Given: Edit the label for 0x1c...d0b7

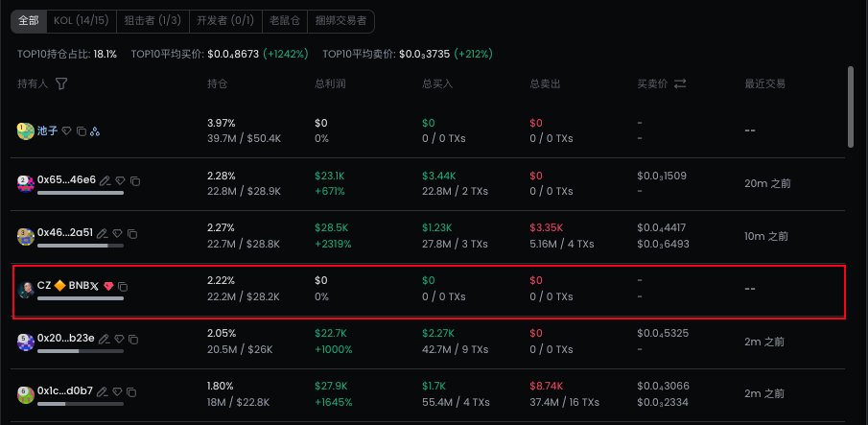Looking at the screenshot, I should [x=103, y=391].
